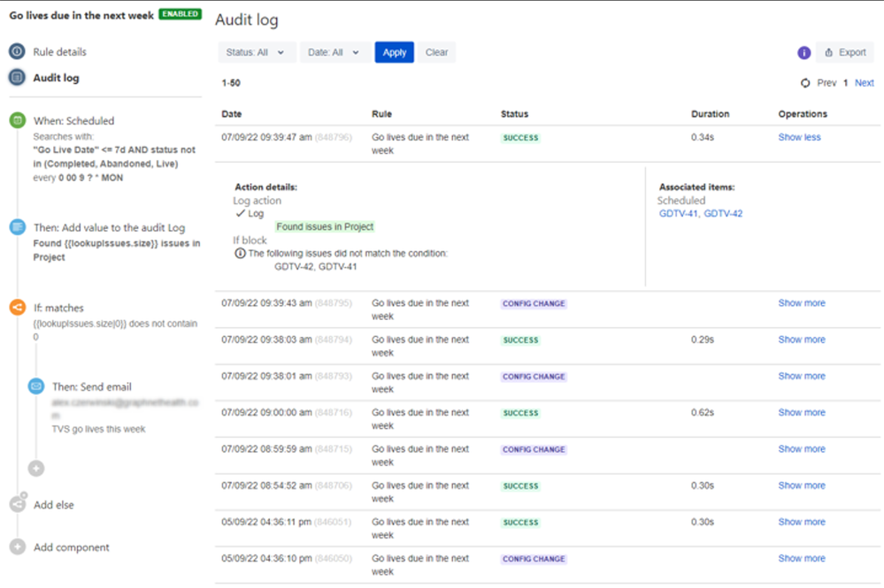The width and height of the screenshot is (884, 588).
Task: Click the Date column header
Action: [232, 114]
